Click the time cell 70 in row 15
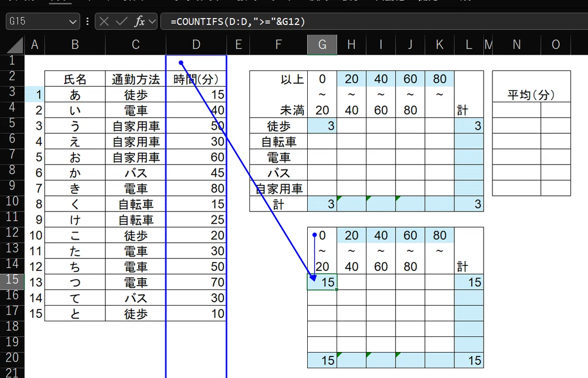The image size is (588, 378). [x=196, y=283]
